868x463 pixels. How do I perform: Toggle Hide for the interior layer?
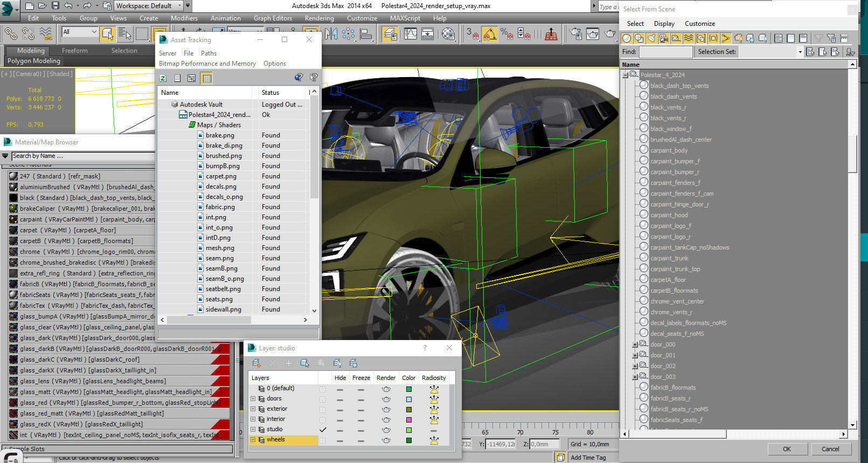pos(340,420)
